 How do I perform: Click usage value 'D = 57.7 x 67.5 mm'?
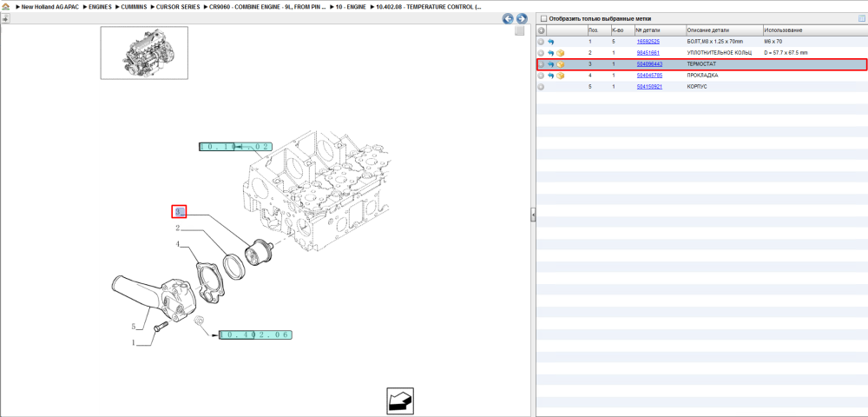[786, 53]
